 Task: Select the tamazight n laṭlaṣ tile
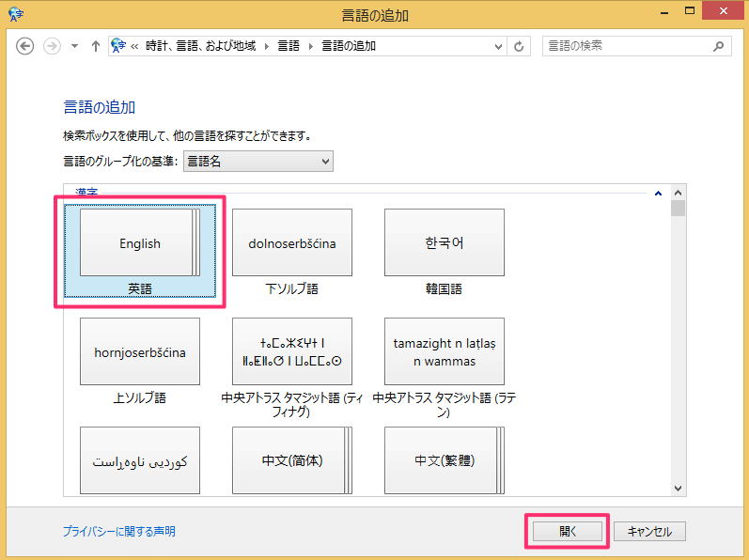click(445, 351)
